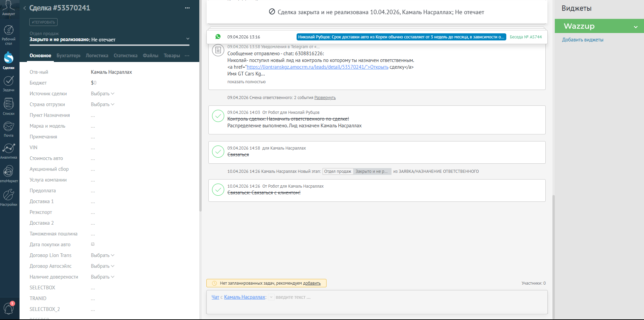Viewport: 644px width, 320px height.
Task: Click Николай Рубцов message preview bar
Action: 401,37
